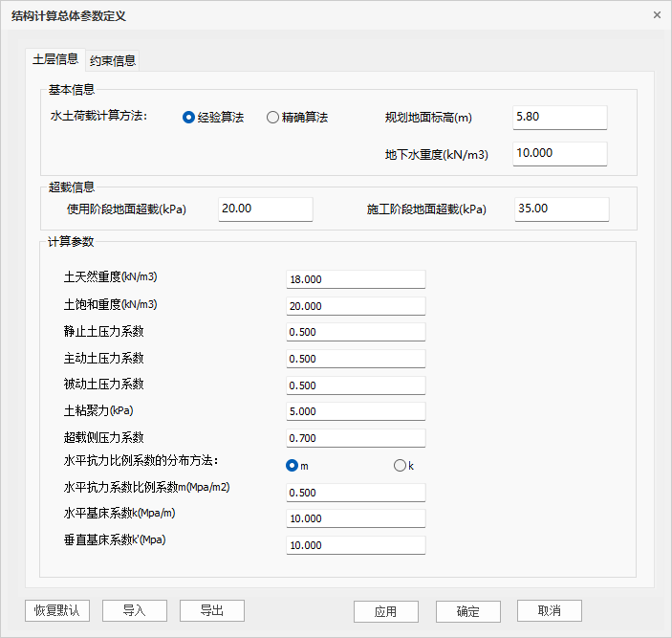Click the 土天然重度 value field

pos(355,279)
